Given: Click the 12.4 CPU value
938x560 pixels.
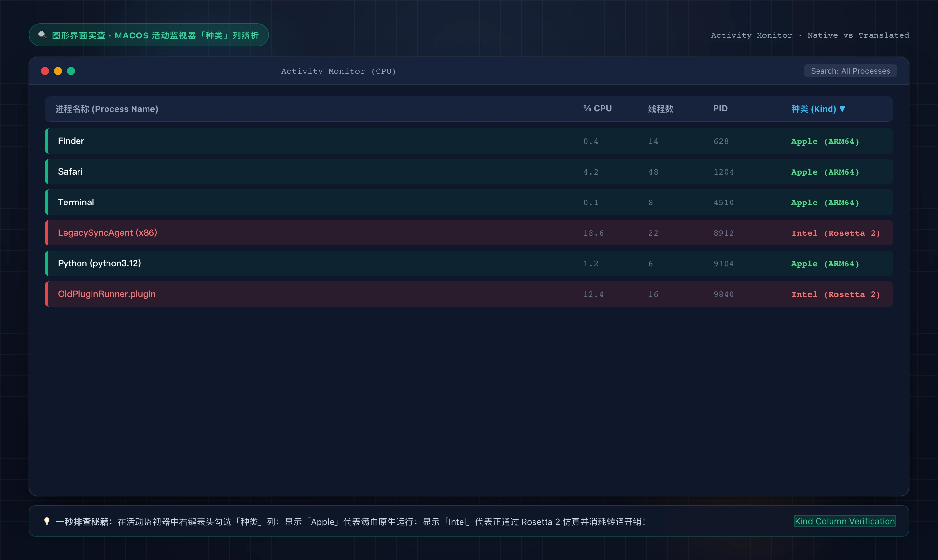Looking at the screenshot, I should pos(593,294).
